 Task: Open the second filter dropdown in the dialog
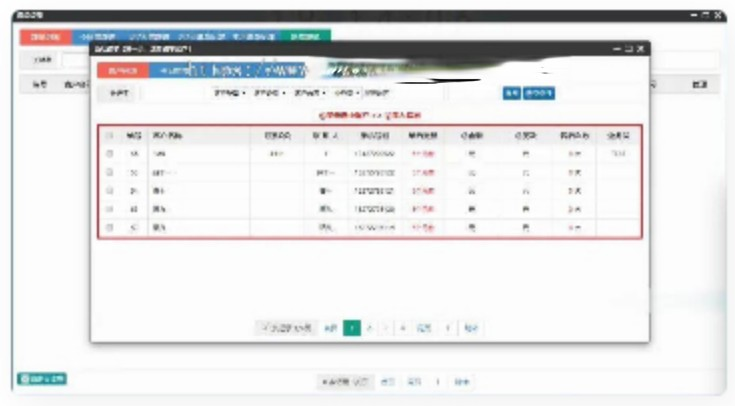270,93
